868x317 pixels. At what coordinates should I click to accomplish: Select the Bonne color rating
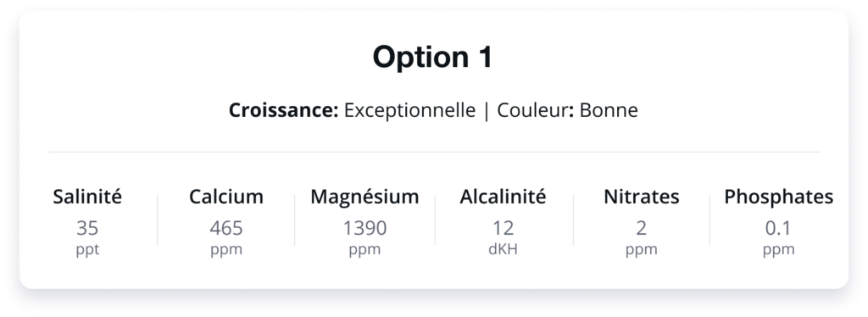(x=609, y=110)
